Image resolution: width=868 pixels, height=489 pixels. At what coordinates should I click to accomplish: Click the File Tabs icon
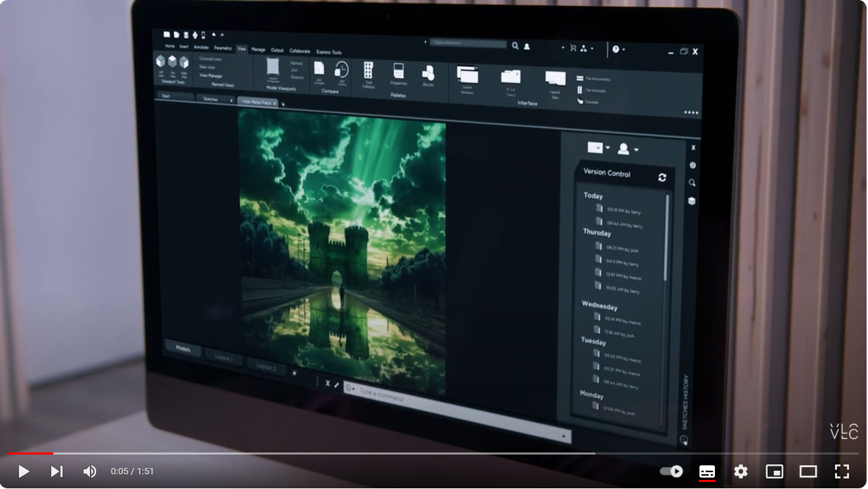511,76
